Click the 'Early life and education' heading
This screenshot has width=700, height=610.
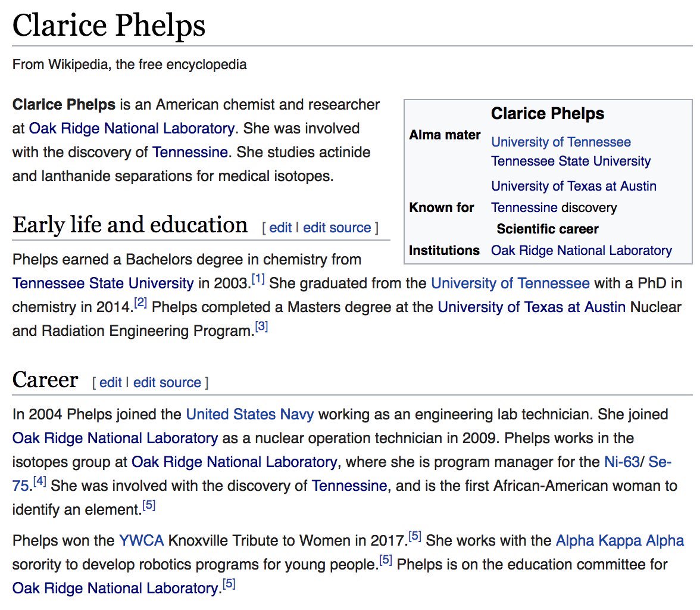click(130, 225)
